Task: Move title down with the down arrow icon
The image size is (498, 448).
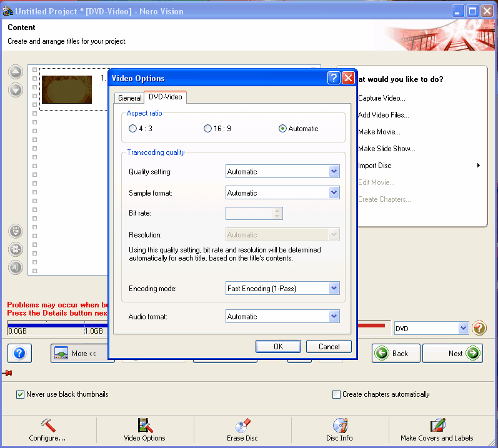Action: (x=16, y=90)
